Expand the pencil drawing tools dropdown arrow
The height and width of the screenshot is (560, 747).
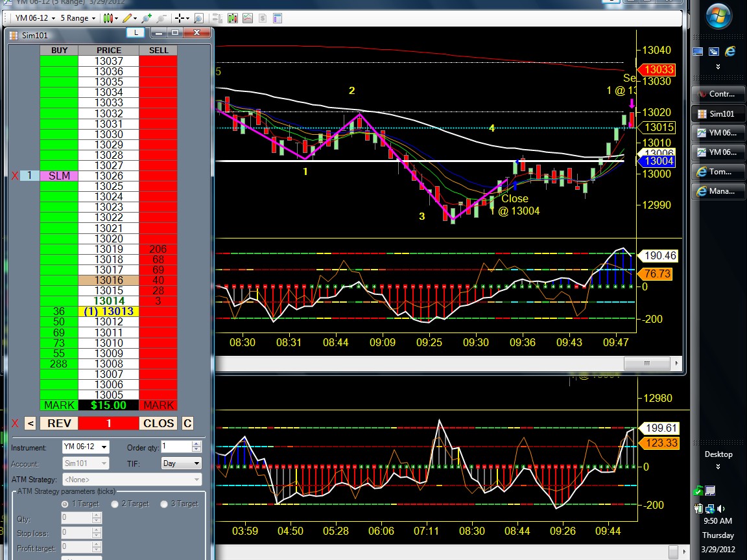(136, 19)
